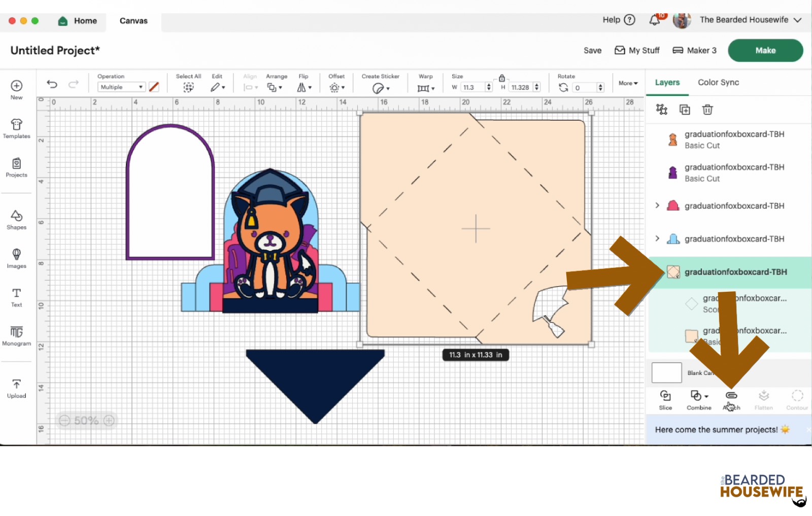The image size is (812, 516).
Task: Click the green Make button
Action: click(x=765, y=50)
